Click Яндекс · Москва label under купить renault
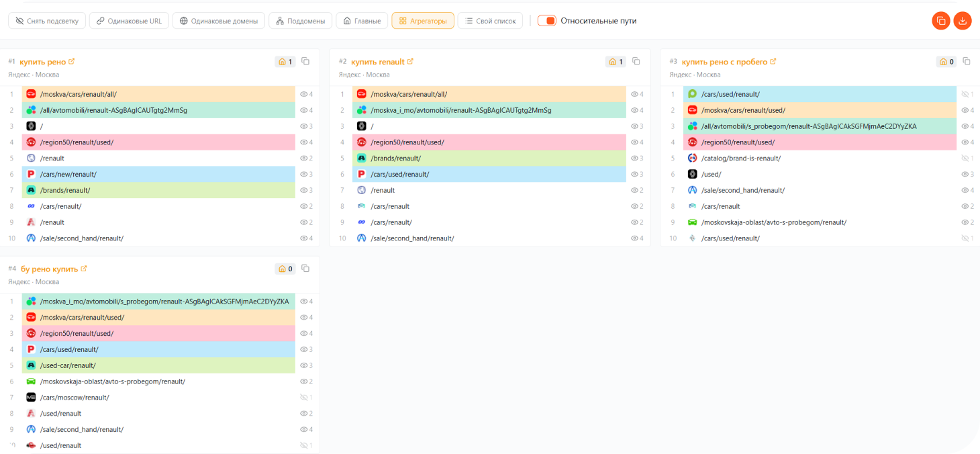This screenshot has height=454, width=980. [x=364, y=75]
